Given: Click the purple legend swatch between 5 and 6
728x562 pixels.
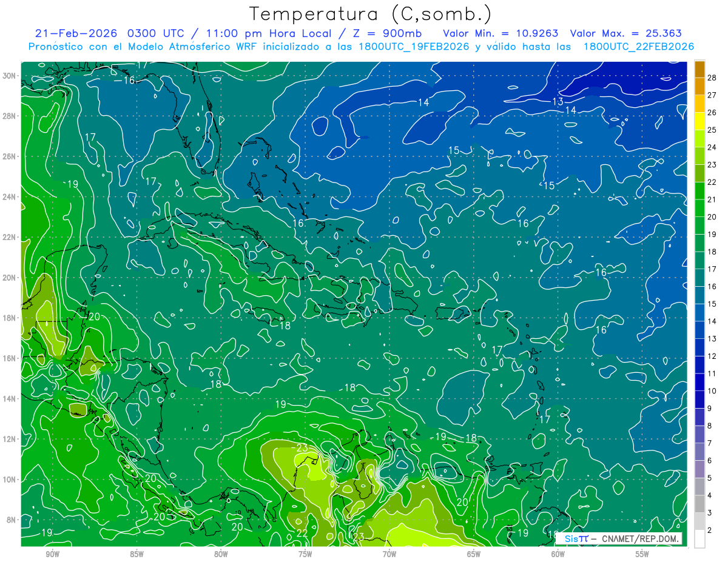Looking at the screenshot, I should (x=699, y=469).
